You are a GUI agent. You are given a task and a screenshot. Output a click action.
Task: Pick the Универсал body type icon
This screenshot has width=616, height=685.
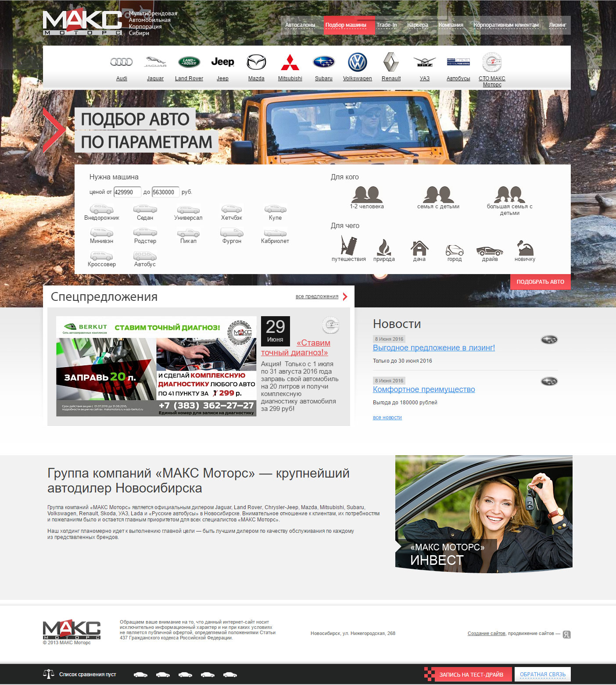pos(188,210)
